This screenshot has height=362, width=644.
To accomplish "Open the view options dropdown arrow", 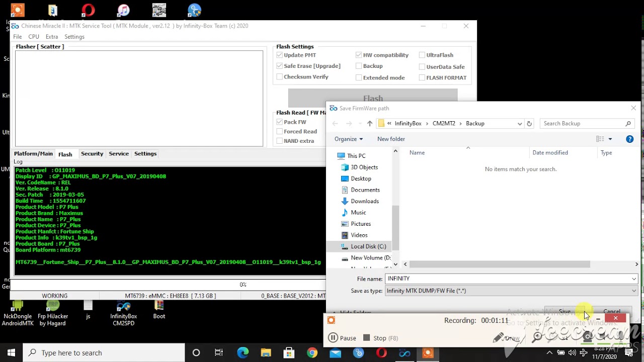I will [x=610, y=139].
